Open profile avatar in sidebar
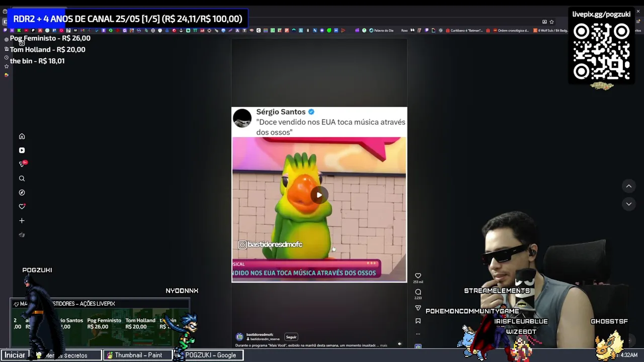 (x=22, y=235)
